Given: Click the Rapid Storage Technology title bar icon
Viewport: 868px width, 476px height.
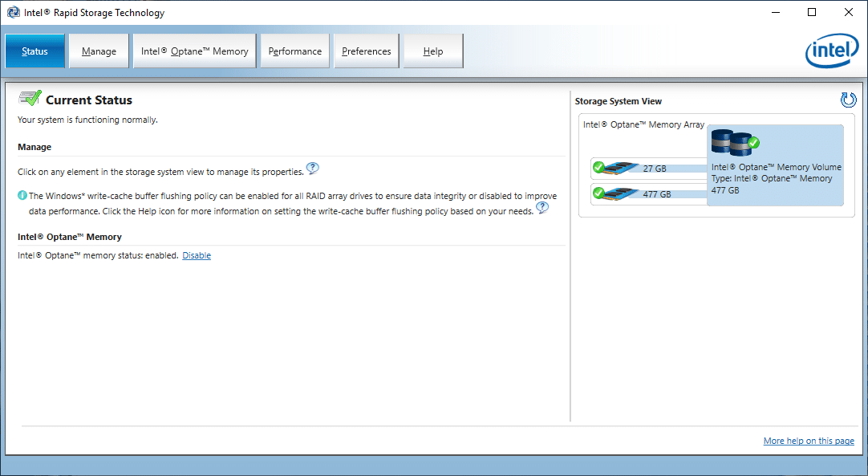Looking at the screenshot, I should [14, 12].
